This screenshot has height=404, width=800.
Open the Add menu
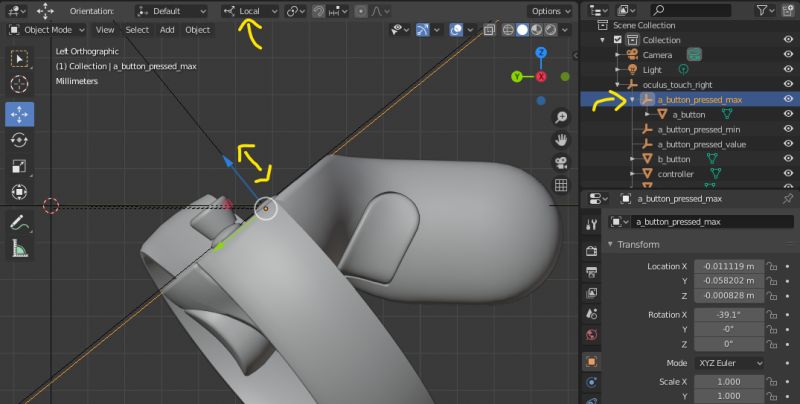pyautogui.click(x=167, y=30)
